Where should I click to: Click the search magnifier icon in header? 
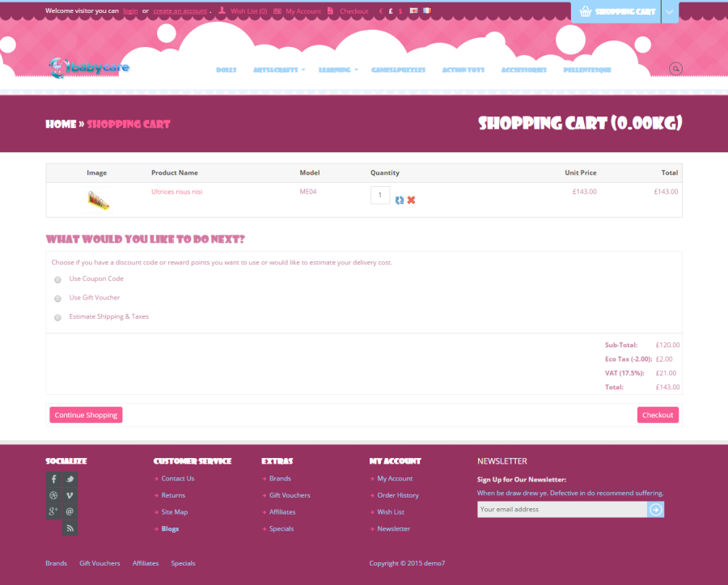[675, 69]
